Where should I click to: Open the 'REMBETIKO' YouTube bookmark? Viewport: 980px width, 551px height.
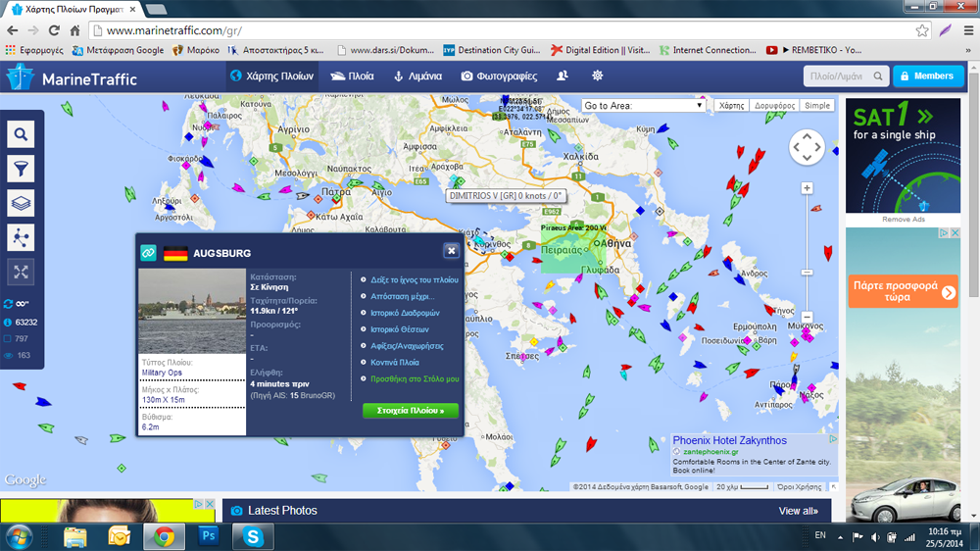[x=815, y=50]
